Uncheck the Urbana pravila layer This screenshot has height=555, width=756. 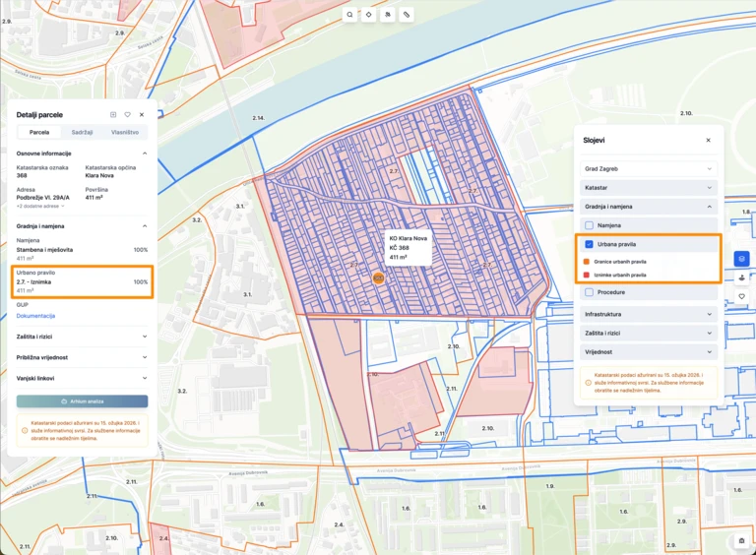tap(590, 243)
